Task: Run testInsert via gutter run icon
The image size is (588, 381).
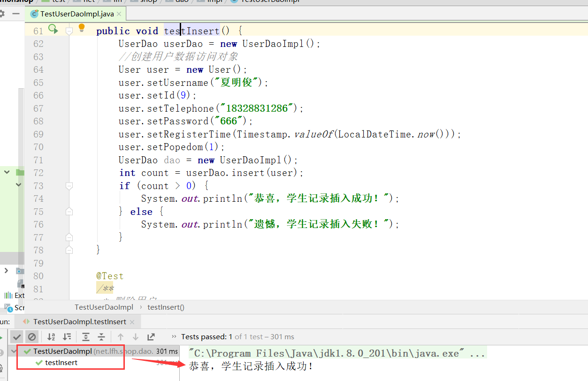Action: 53,30
